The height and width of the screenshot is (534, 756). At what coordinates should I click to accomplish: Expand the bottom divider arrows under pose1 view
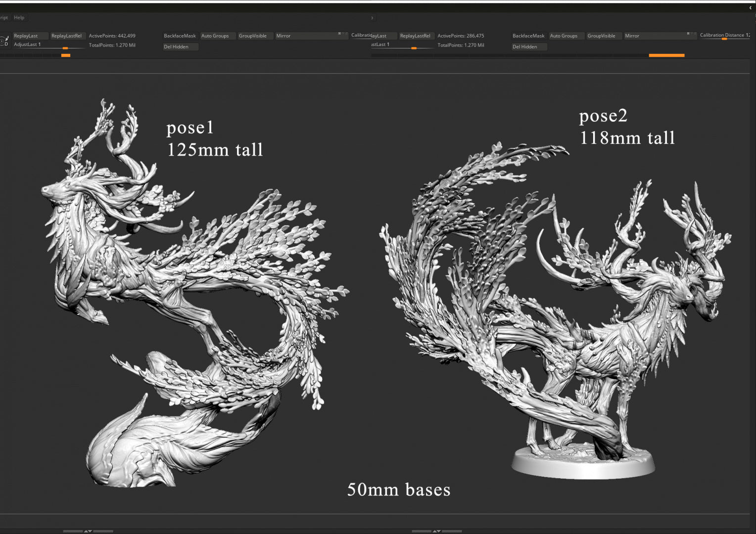(88, 531)
